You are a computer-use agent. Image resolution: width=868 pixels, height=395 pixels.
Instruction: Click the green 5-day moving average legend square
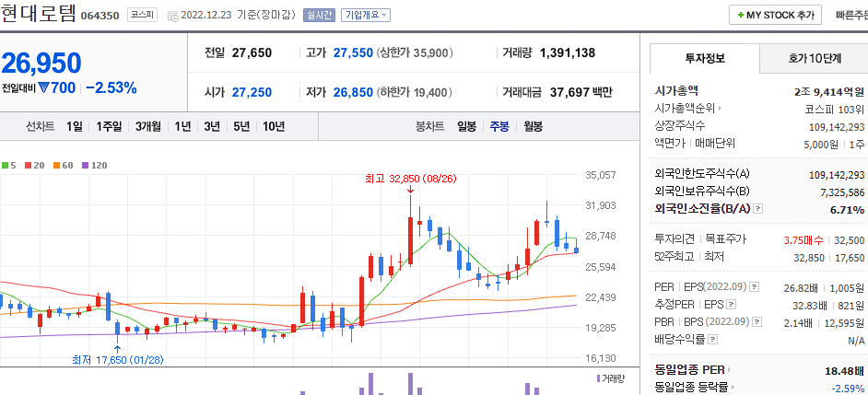pos(5,166)
